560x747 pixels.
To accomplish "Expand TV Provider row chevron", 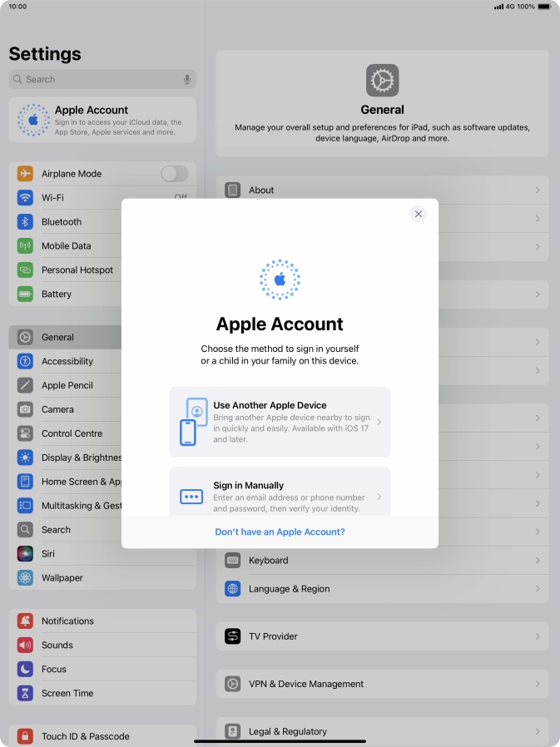I will click(538, 636).
